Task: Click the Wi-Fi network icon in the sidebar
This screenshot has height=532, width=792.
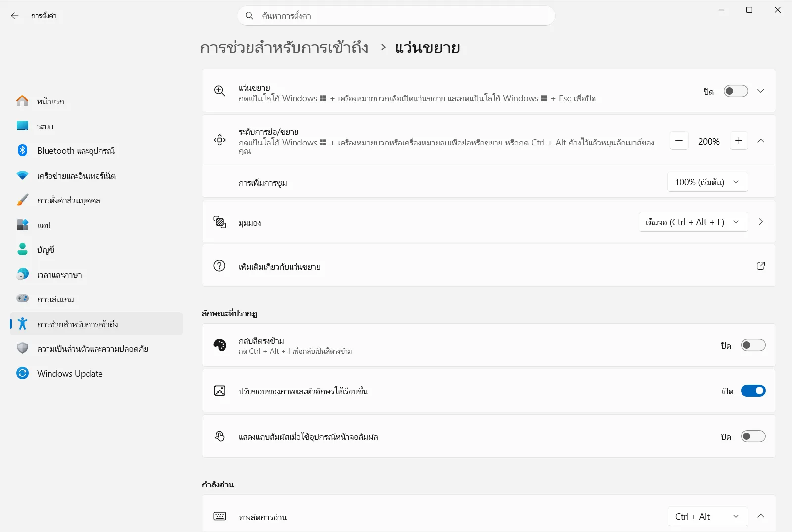Action: [22, 175]
